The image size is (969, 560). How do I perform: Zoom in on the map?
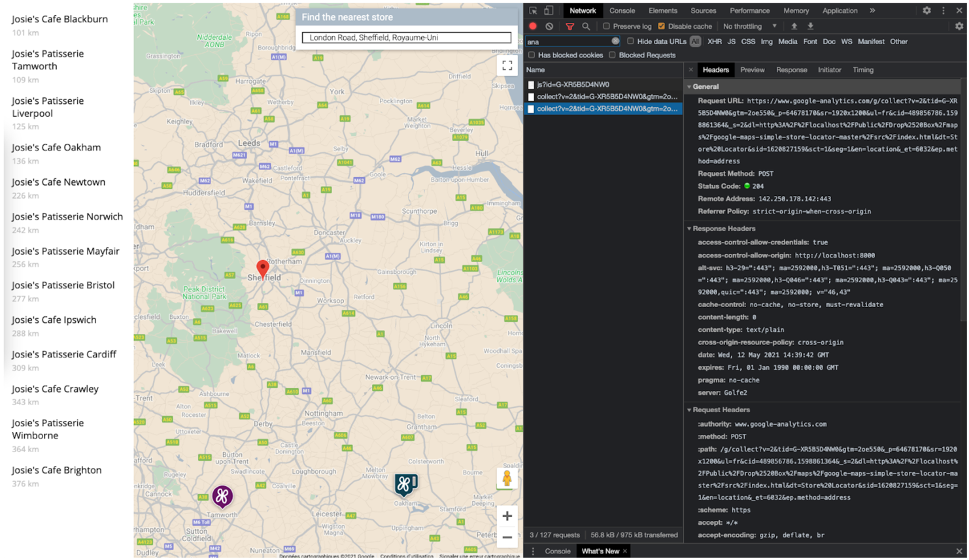(507, 516)
